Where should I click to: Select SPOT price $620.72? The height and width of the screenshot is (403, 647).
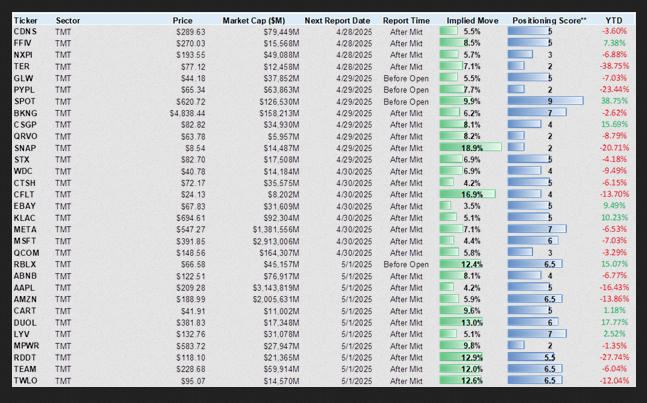click(191, 102)
